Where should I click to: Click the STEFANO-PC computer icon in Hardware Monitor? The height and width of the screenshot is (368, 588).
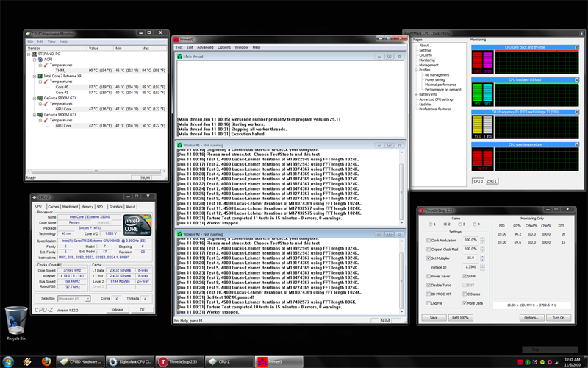click(35, 54)
